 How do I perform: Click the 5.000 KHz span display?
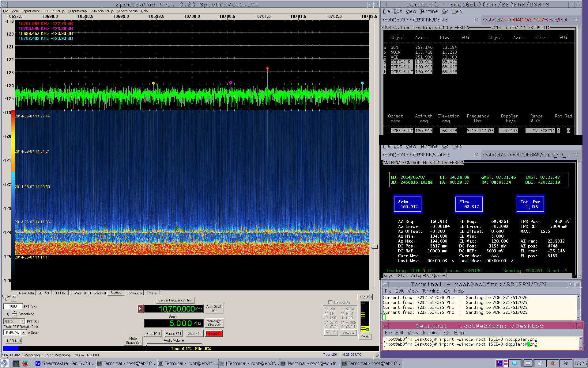[x=173, y=323]
